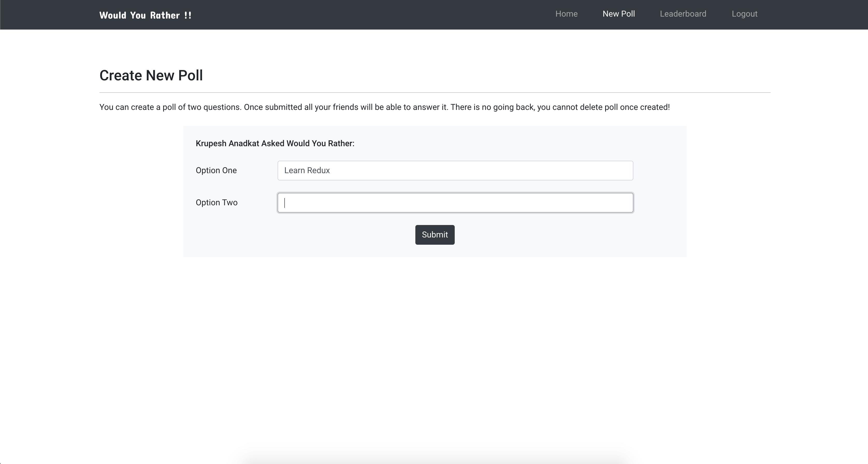The height and width of the screenshot is (464, 868).
Task: Click the poll instructions paragraph text
Action: coord(384,107)
